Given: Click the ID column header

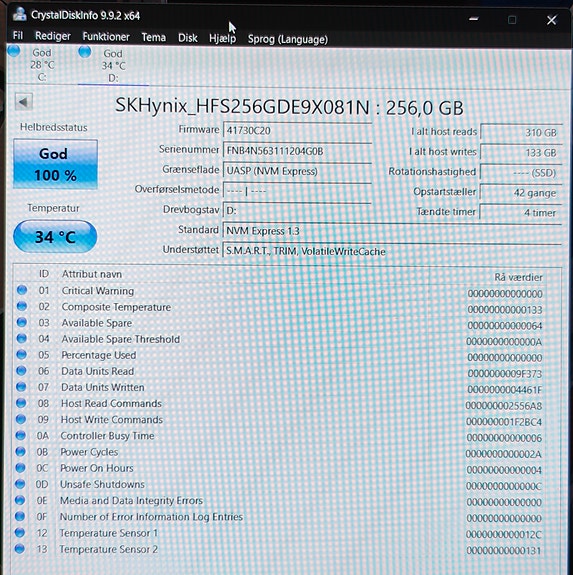Looking at the screenshot, I should [44, 274].
